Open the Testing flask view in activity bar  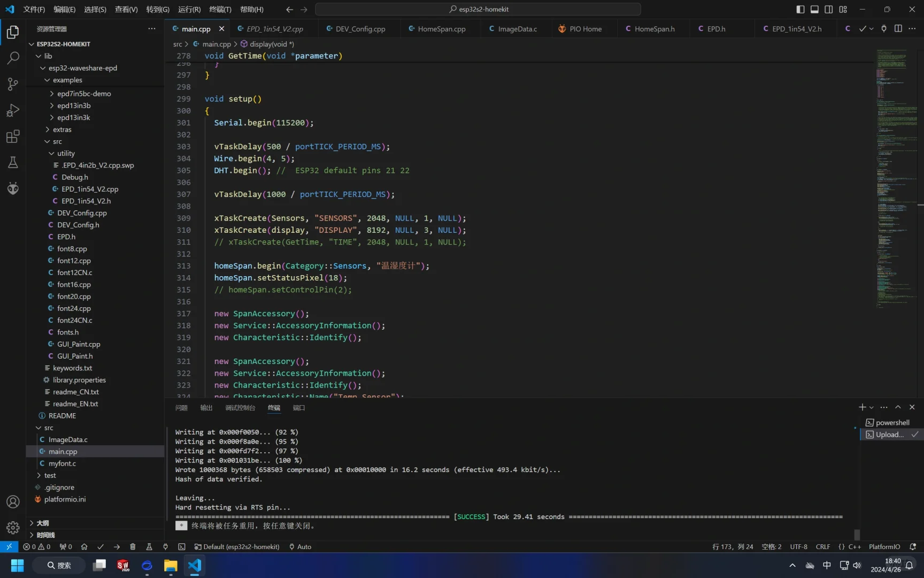[x=13, y=162]
